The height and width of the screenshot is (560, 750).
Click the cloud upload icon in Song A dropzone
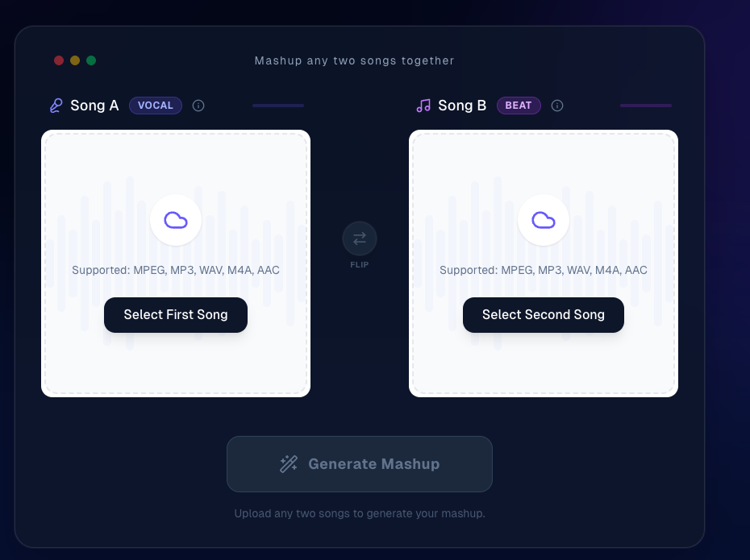[x=175, y=219]
